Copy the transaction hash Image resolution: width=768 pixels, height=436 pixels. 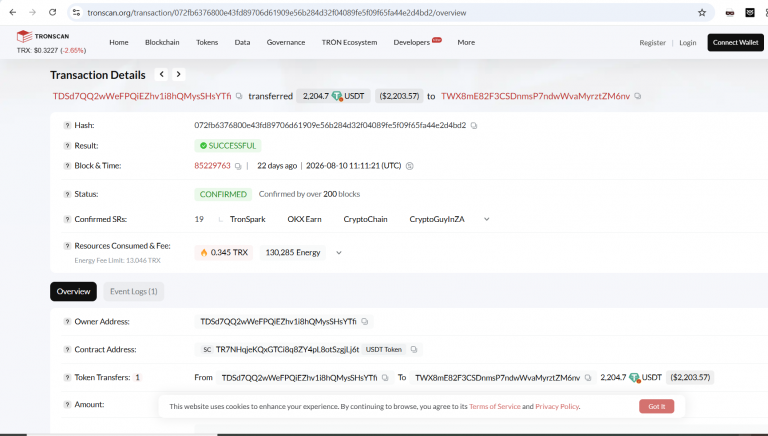474,125
